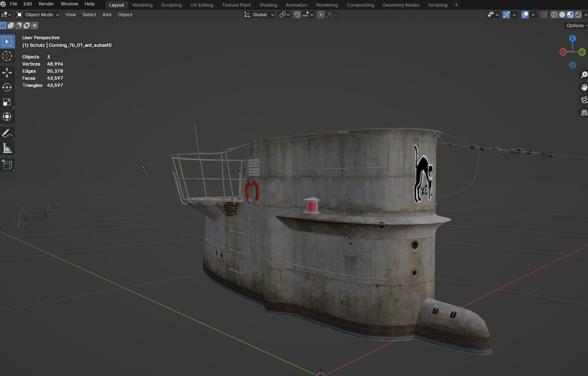Toggle camera view icon
The width and height of the screenshot is (588, 376).
(584, 100)
